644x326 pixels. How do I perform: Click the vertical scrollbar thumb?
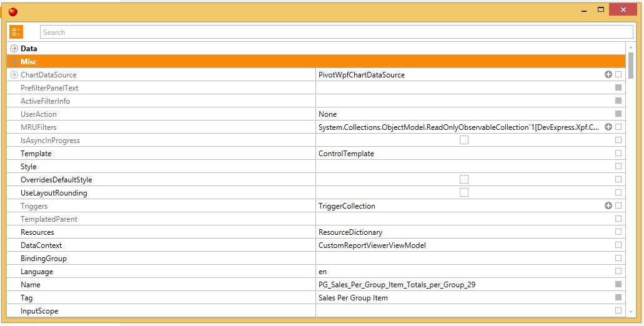pos(631,65)
